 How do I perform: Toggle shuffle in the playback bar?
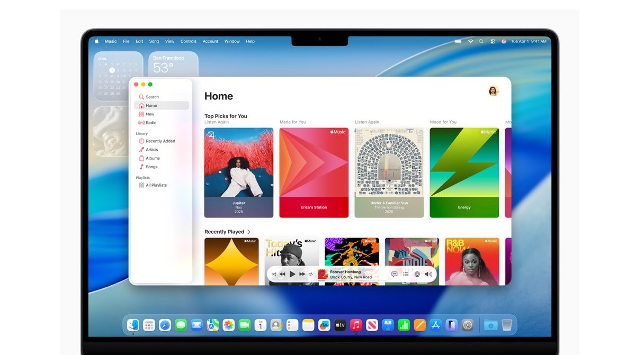(x=274, y=274)
